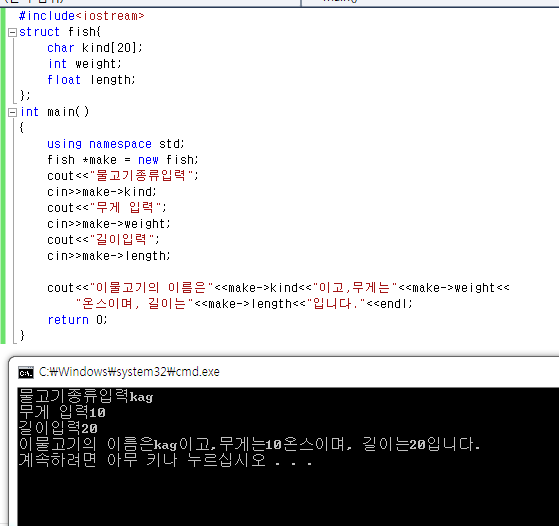Click console output line '길이입력20'
559x526 pixels.
click(58, 428)
